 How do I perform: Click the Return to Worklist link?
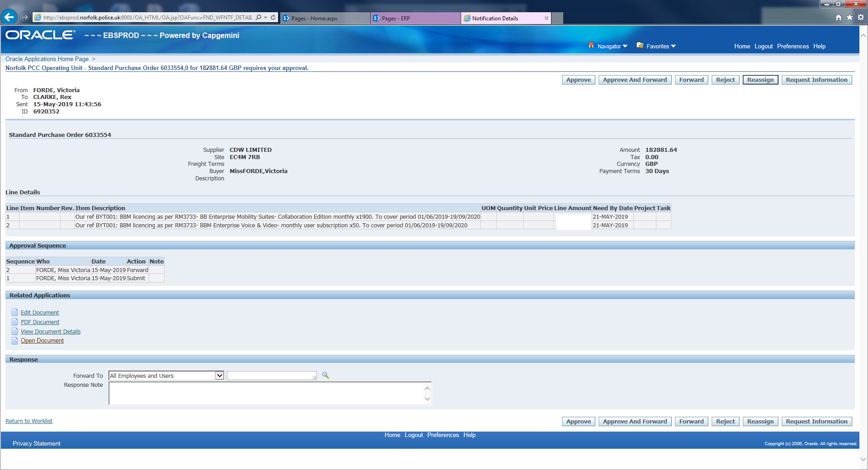click(29, 421)
